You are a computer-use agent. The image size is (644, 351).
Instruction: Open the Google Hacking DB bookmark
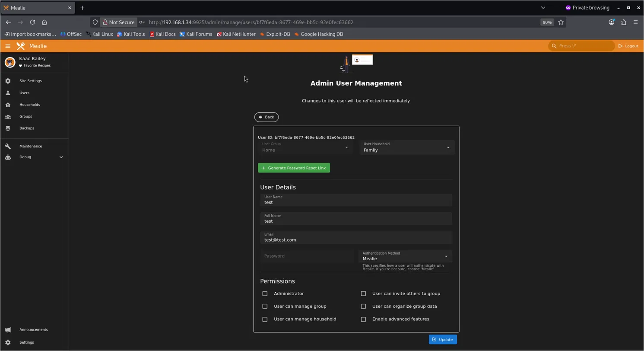(319, 34)
